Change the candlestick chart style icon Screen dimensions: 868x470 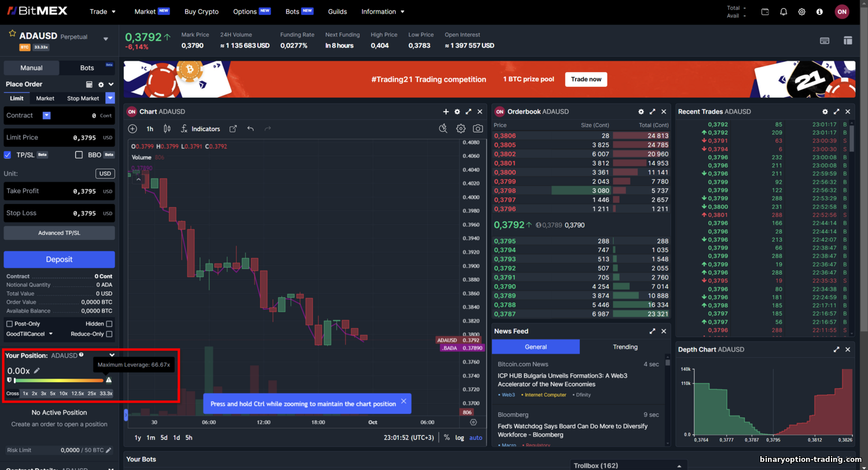pyautogui.click(x=167, y=129)
